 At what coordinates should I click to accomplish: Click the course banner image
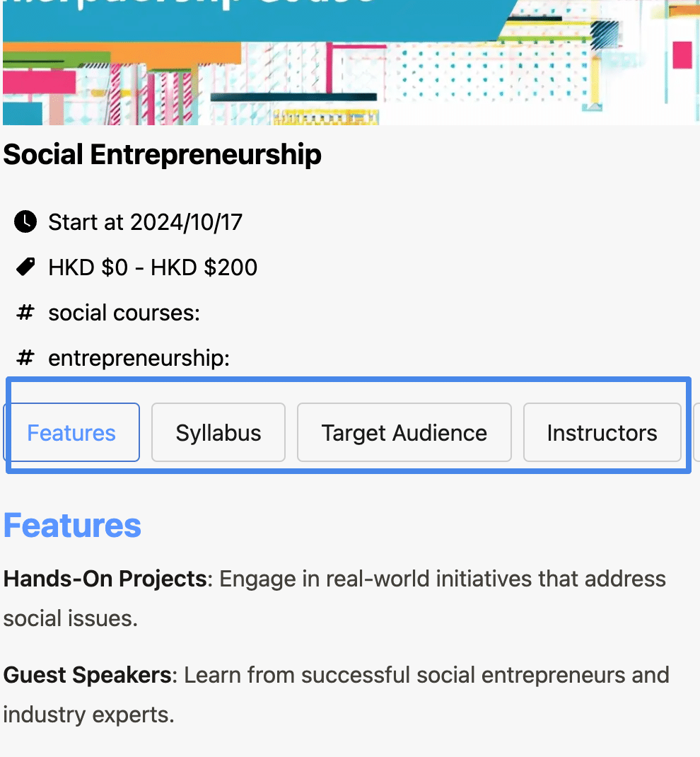(351, 63)
